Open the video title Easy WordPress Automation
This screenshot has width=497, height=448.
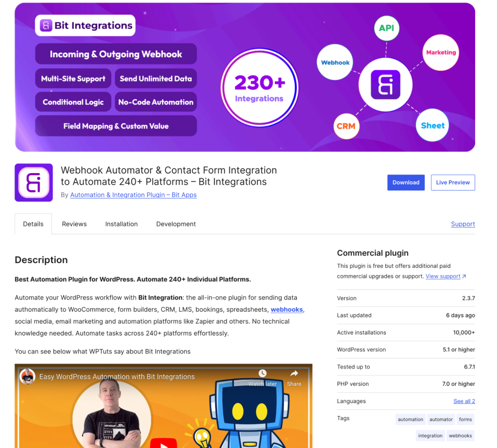pos(117,377)
